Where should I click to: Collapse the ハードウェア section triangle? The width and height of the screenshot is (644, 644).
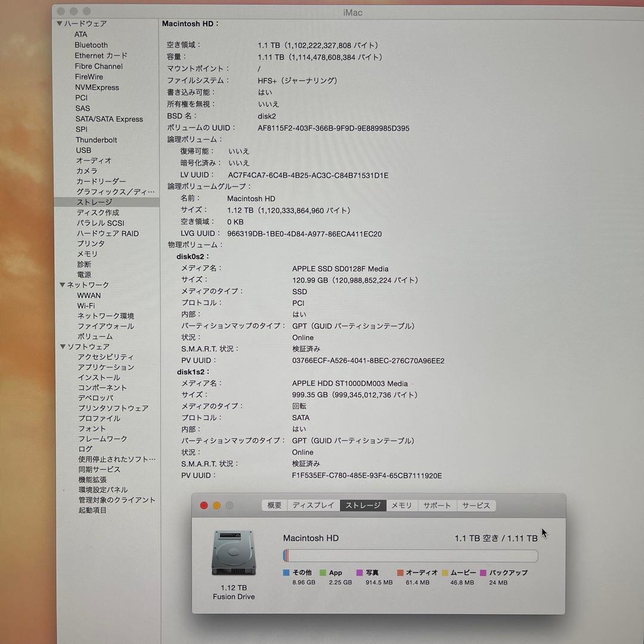coord(60,24)
